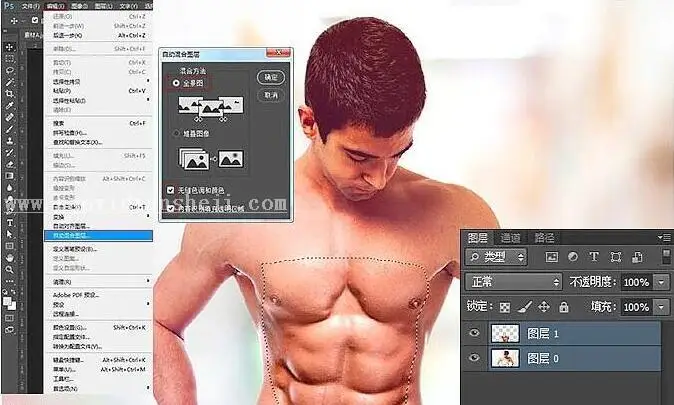The width and height of the screenshot is (674, 405).
Task: Select the Path Selection arrow tool
Action: point(9,234)
